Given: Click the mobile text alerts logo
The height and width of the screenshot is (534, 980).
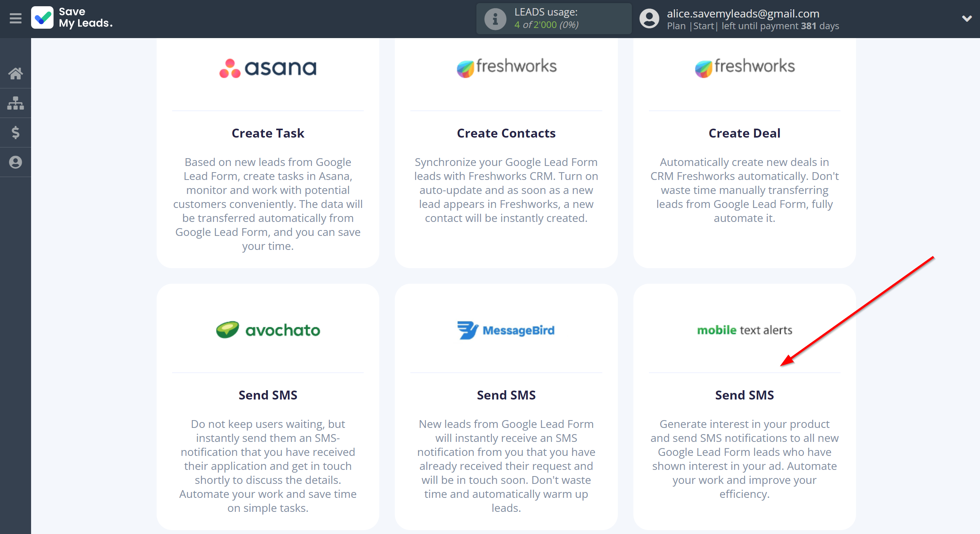Looking at the screenshot, I should coord(745,330).
